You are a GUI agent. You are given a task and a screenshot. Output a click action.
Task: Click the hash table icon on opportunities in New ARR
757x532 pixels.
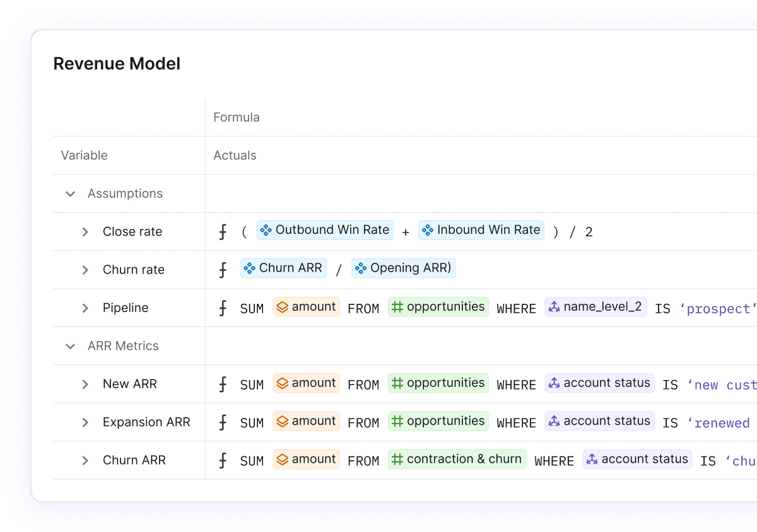(399, 383)
